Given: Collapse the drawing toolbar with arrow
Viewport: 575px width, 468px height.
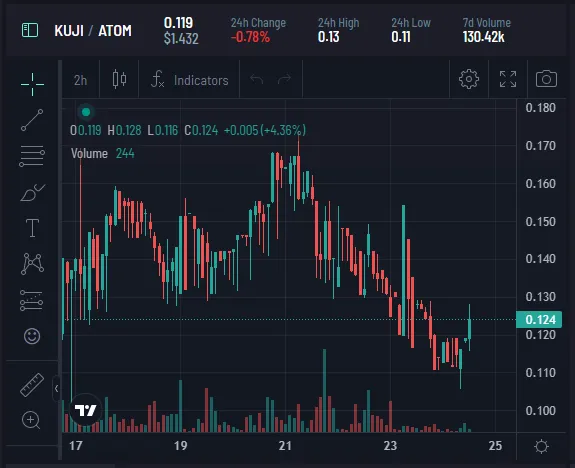Looking at the screenshot, I should (x=56, y=388).
